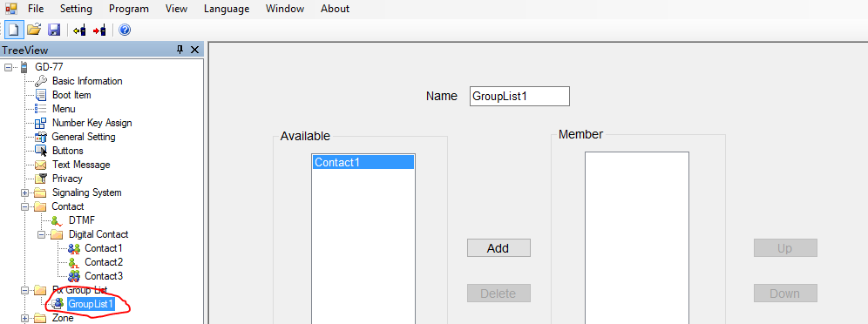Viewport: 868px width, 324px height.
Task: Select General Setting in the tree
Action: pyautogui.click(x=84, y=137)
